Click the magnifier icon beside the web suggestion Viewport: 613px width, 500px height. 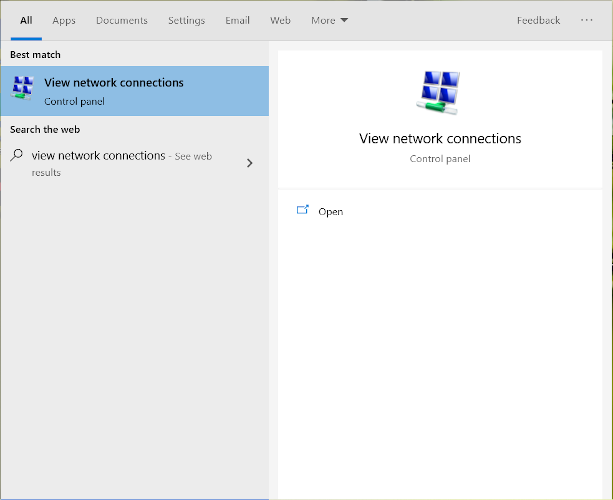pyautogui.click(x=17, y=156)
